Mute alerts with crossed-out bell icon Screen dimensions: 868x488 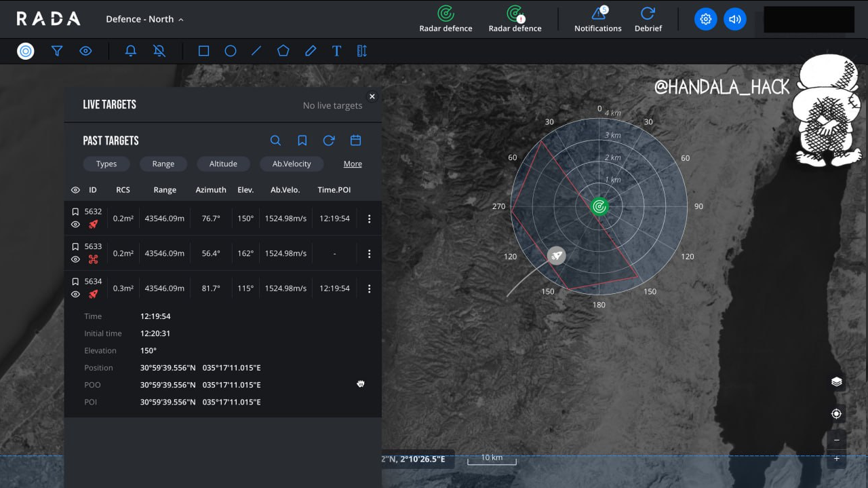coord(159,51)
